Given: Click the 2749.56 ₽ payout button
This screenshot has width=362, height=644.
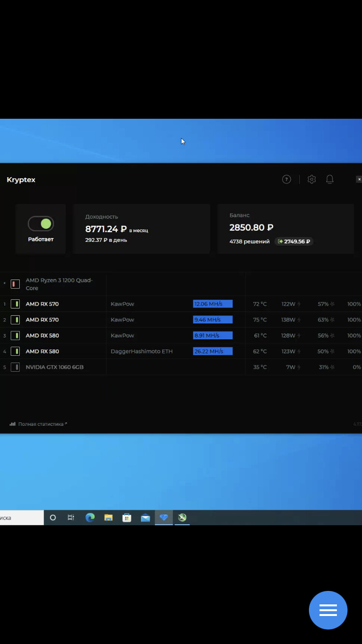Looking at the screenshot, I should tap(294, 241).
